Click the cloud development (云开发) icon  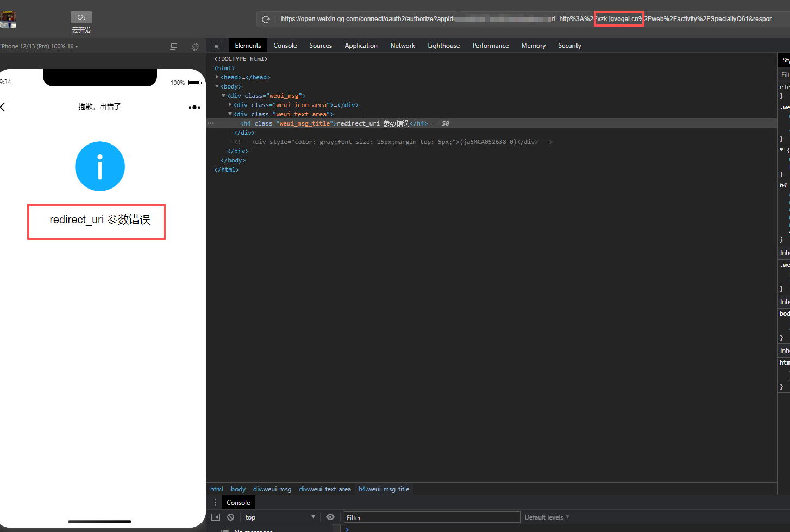(81, 18)
